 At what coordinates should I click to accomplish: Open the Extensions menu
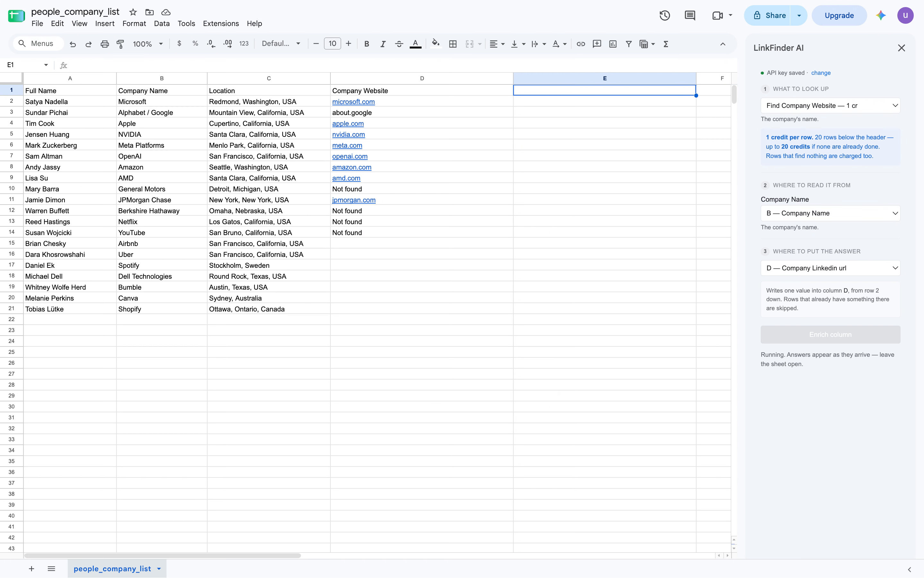pos(221,24)
